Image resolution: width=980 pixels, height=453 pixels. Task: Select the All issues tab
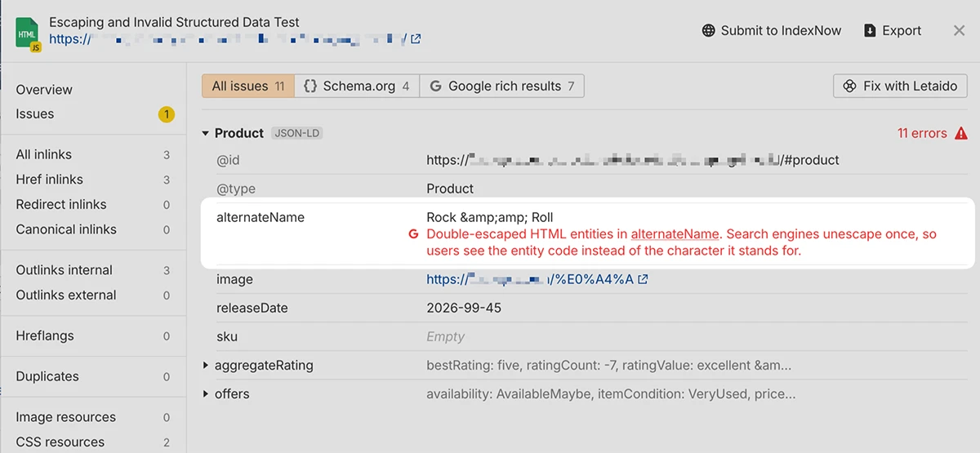point(248,86)
